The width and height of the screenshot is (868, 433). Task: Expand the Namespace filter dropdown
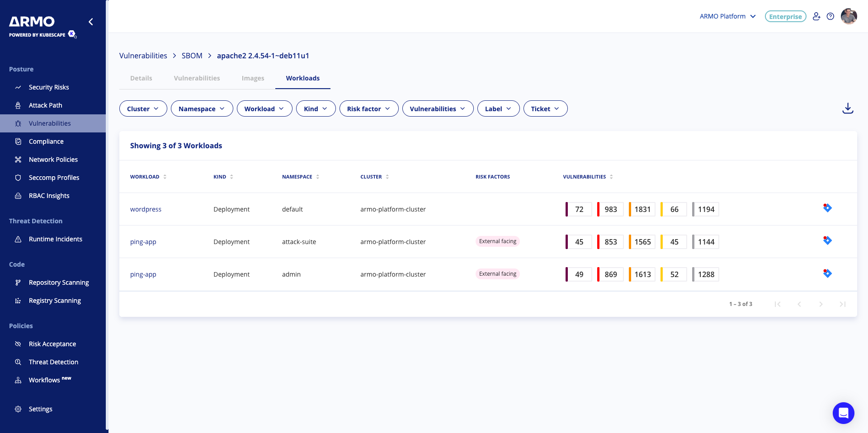(x=202, y=108)
